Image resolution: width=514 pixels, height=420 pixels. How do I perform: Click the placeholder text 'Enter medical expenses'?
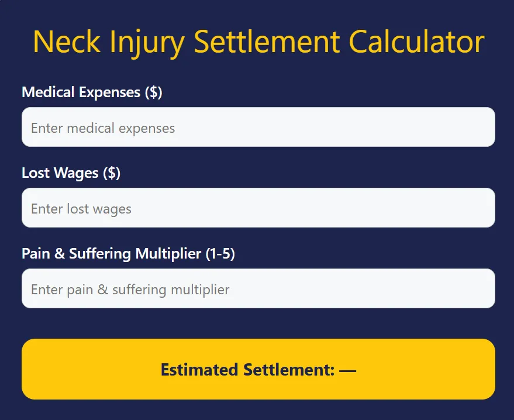pyautogui.click(x=104, y=128)
